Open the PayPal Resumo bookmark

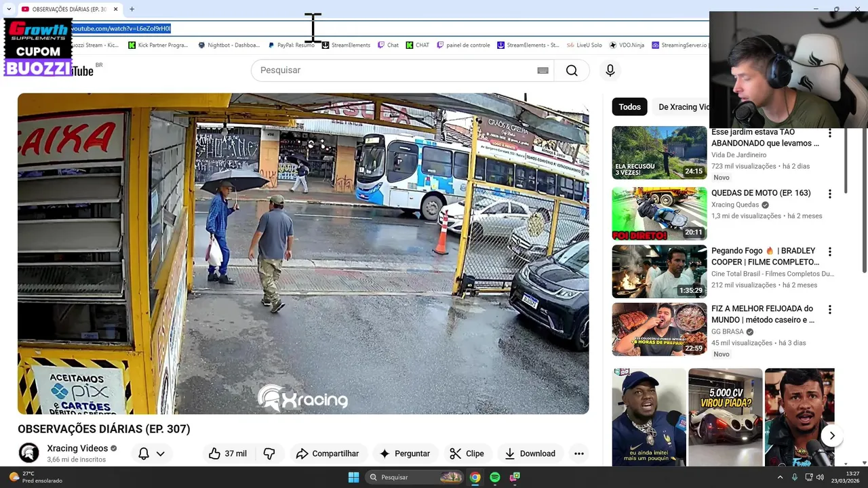tap(292, 45)
